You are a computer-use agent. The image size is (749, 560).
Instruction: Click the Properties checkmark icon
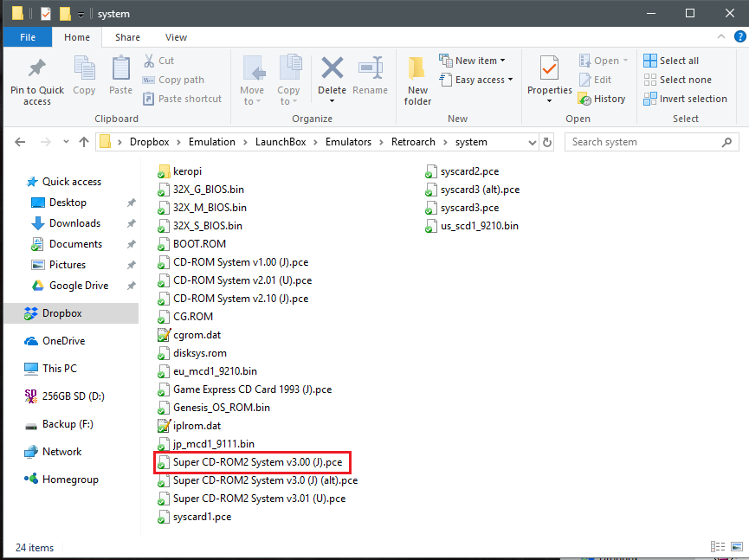tap(549, 68)
